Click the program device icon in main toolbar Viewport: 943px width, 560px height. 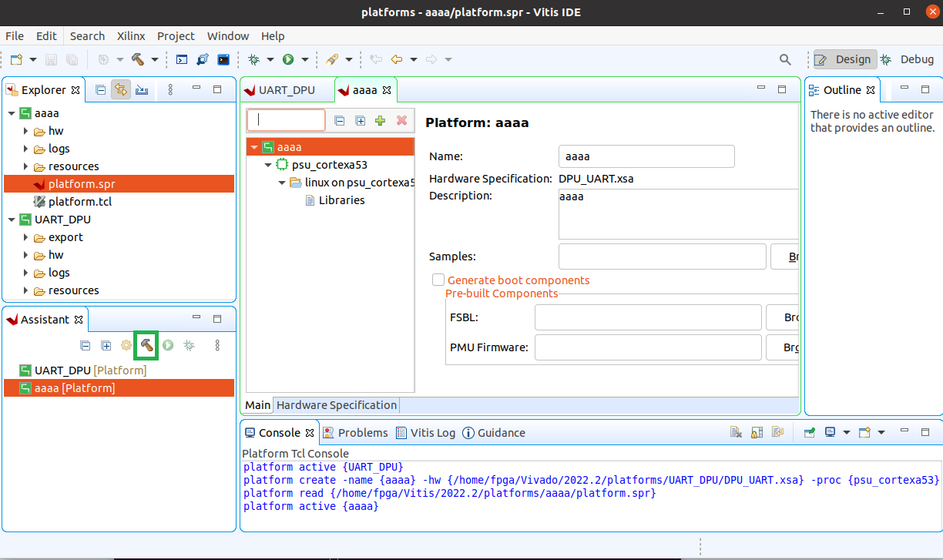click(x=203, y=59)
